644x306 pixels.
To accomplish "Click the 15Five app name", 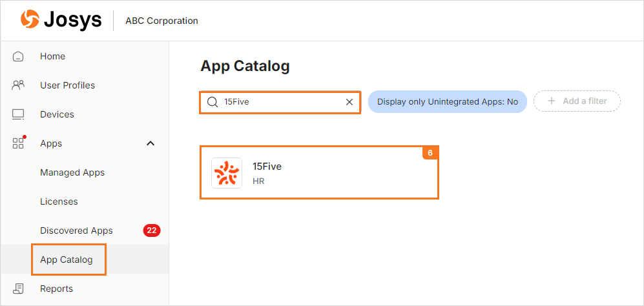I will click(x=267, y=167).
